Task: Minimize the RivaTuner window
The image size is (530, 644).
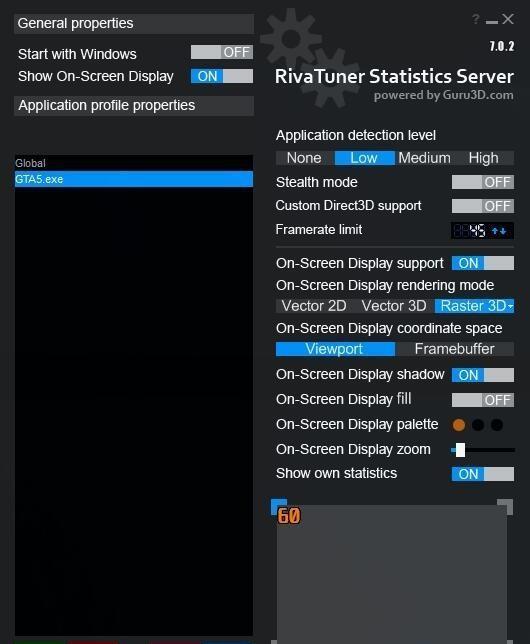Action: (491, 21)
